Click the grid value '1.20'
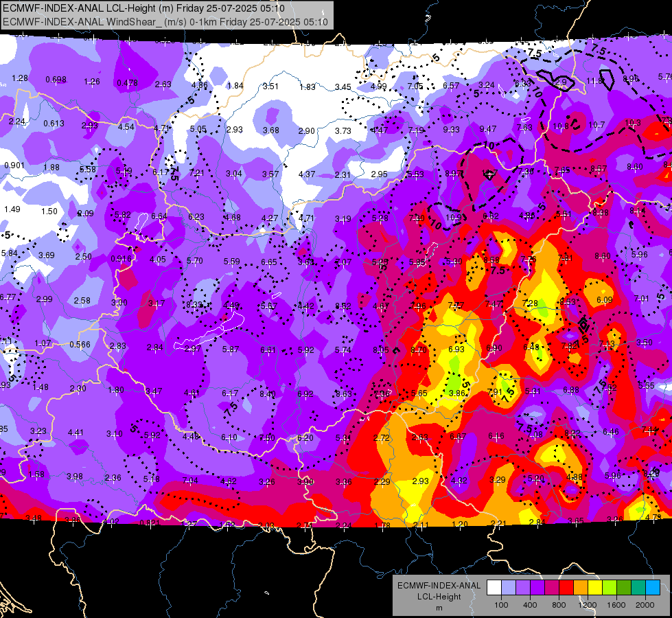The image size is (672, 618). (460, 524)
